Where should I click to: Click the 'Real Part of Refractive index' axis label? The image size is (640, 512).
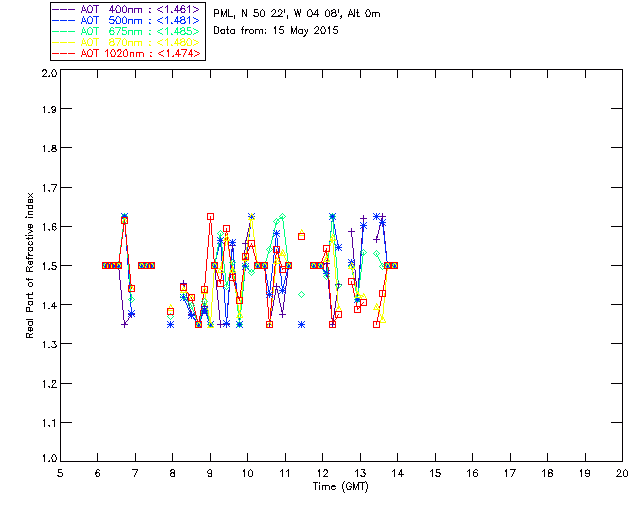click(29, 265)
